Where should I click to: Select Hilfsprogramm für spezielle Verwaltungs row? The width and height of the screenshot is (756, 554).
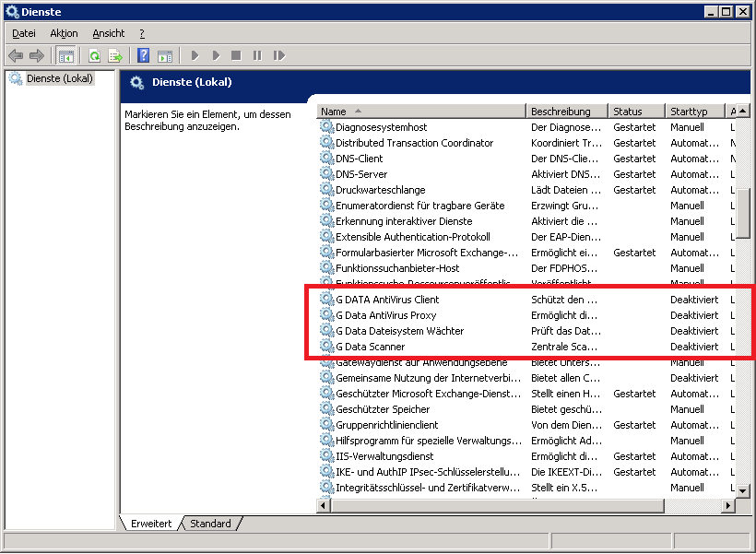tap(526, 441)
